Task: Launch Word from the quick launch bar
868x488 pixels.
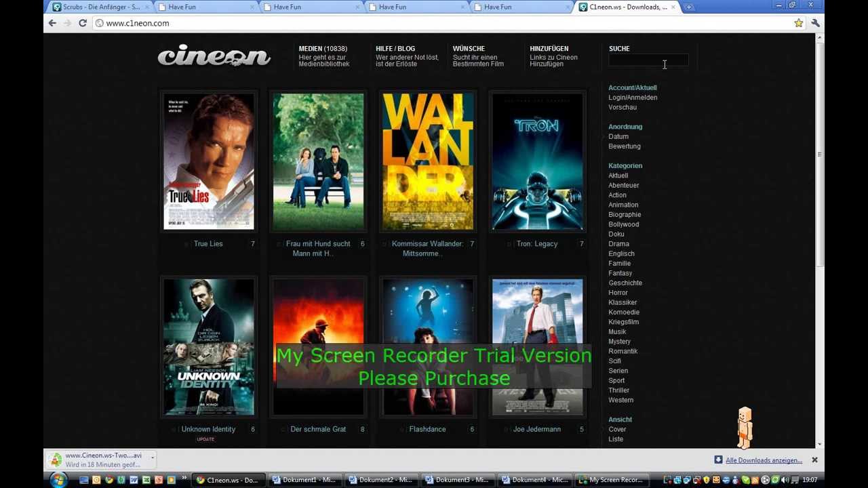Action: point(134,480)
